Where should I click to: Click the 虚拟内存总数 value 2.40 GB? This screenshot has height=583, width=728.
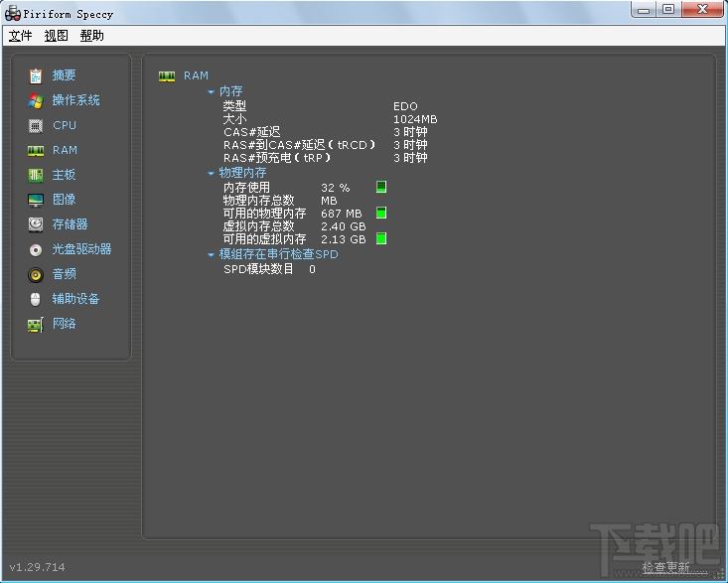click(x=344, y=226)
